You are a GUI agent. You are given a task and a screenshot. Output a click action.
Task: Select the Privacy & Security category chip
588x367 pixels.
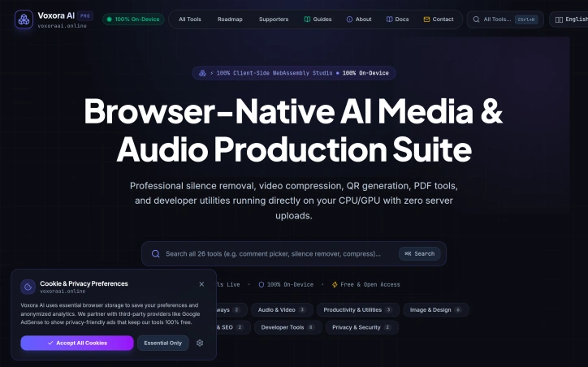[x=362, y=327]
